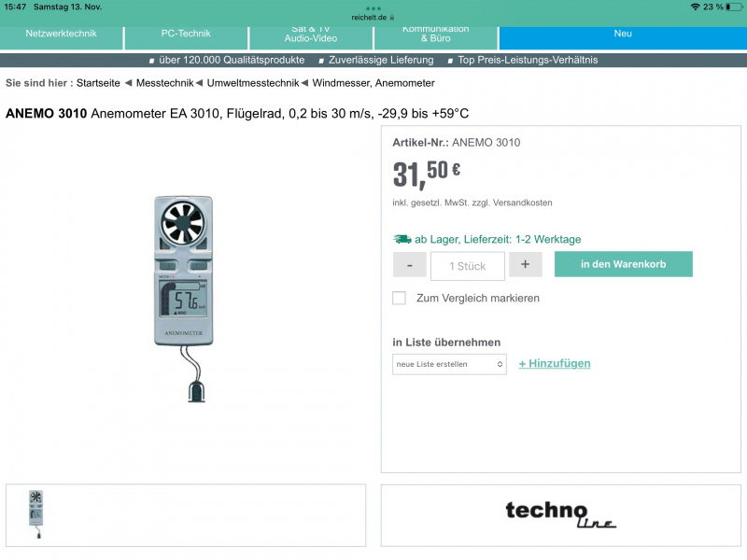
Task: Click the Artikel-Nr.: ANEMO 3010 text
Action: [457, 143]
